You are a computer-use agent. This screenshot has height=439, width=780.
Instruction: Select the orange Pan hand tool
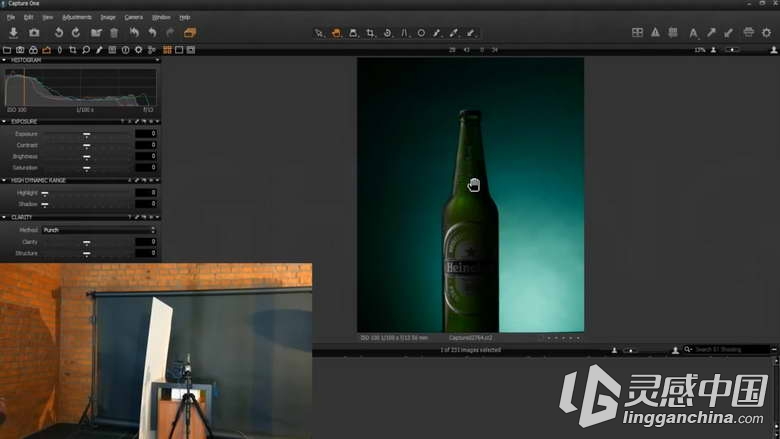[336, 33]
